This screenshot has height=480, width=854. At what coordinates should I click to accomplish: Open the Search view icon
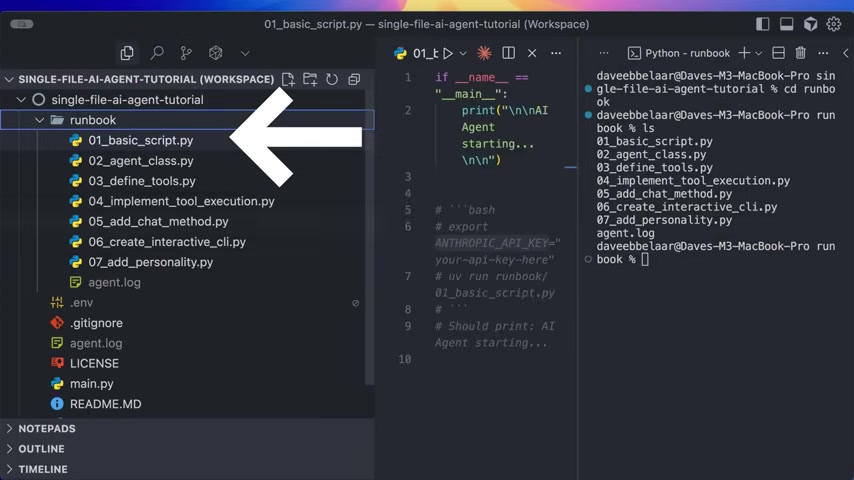157,53
